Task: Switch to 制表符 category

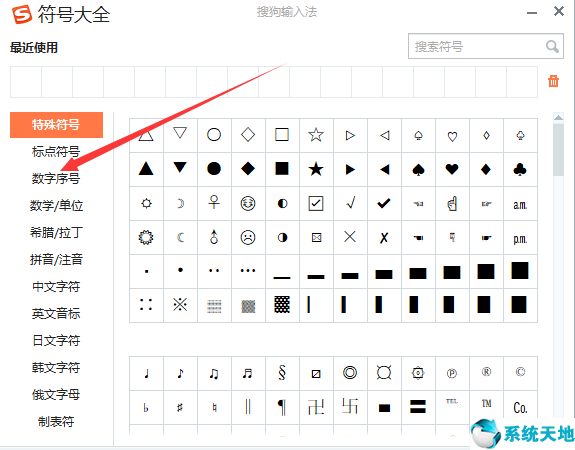Action: click(x=56, y=422)
